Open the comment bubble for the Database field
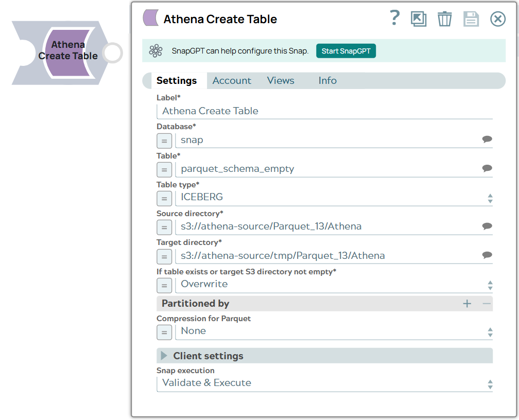 click(486, 140)
